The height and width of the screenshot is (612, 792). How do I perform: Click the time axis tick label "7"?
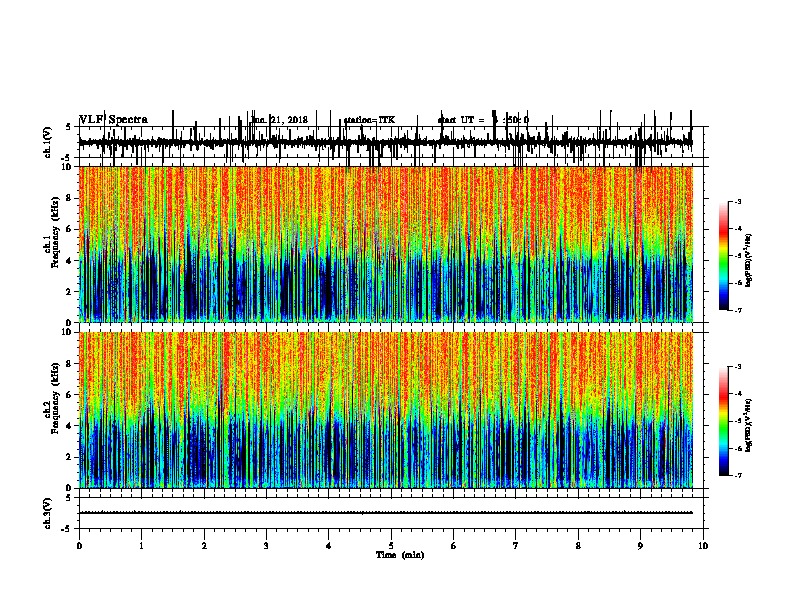click(516, 546)
